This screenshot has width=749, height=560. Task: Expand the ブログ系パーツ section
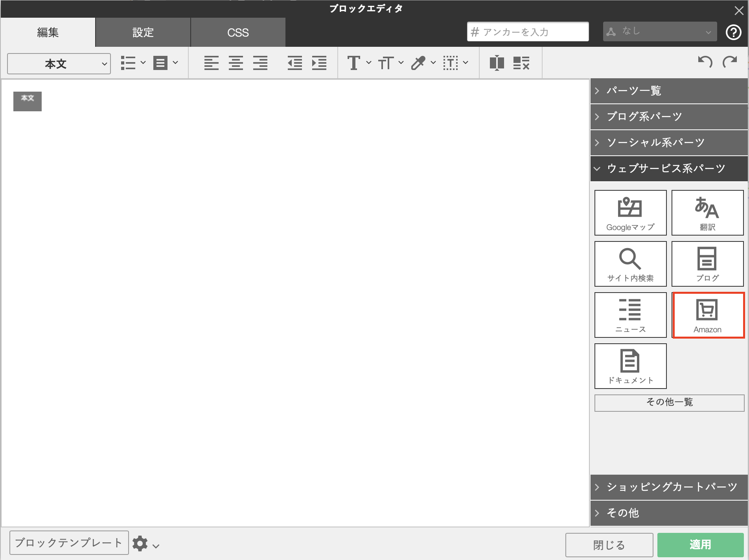[x=669, y=117]
